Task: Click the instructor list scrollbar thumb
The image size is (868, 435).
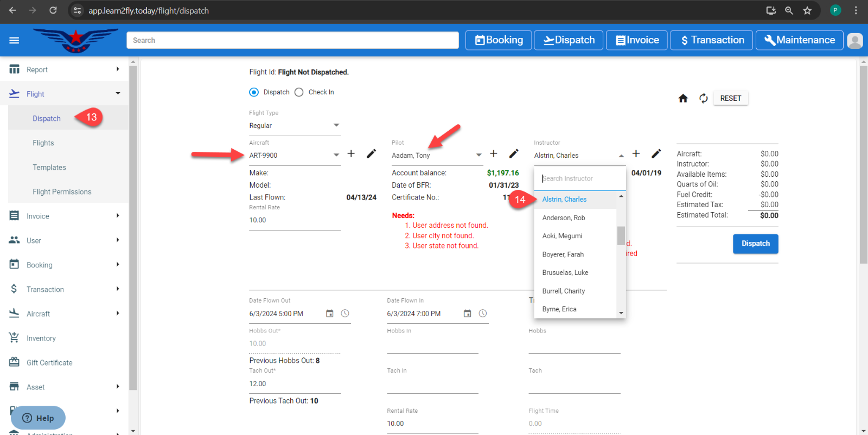Action: click(621, 235)
